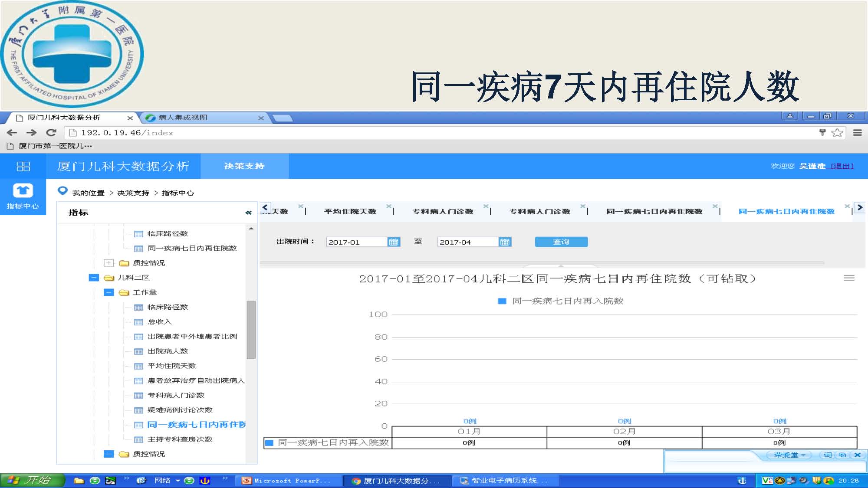Expand 质控情况 folder with plus box
The width and height of the screenshot is (868, 488).
(108, 263)
